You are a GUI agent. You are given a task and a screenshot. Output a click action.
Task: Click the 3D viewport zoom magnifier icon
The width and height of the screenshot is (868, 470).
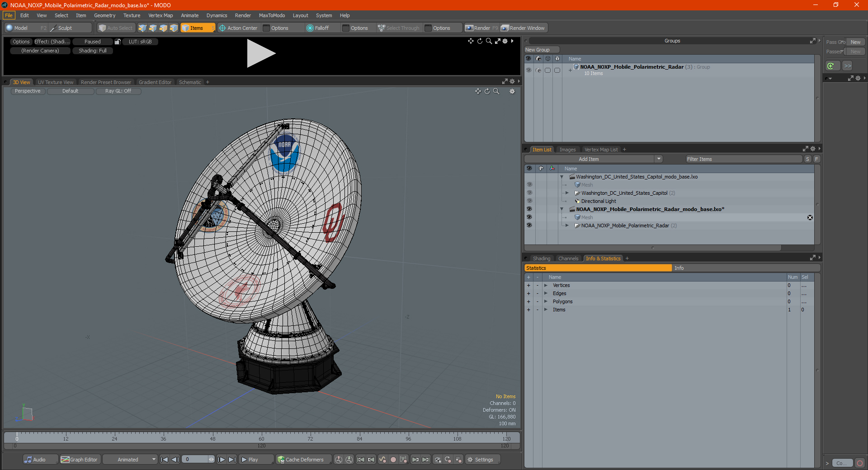coord(496,91)
